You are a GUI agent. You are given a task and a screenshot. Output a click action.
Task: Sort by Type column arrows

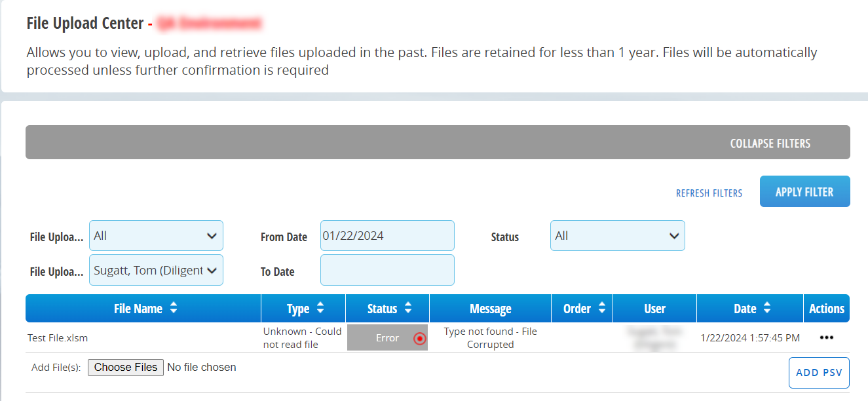(320, 308)
